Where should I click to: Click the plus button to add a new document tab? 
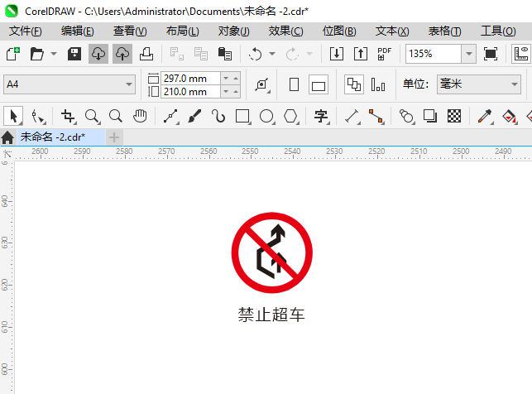coord(114,137)
